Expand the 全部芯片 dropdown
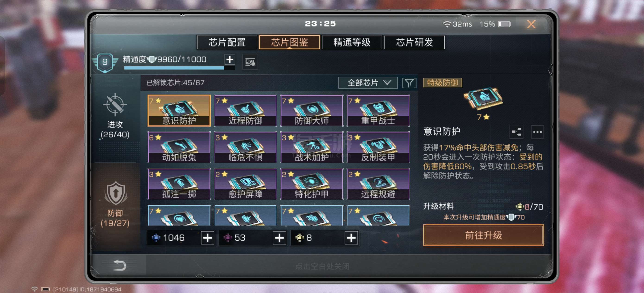Image resolution: width=644 pixels, height=293 pixels. pos(368,83)
